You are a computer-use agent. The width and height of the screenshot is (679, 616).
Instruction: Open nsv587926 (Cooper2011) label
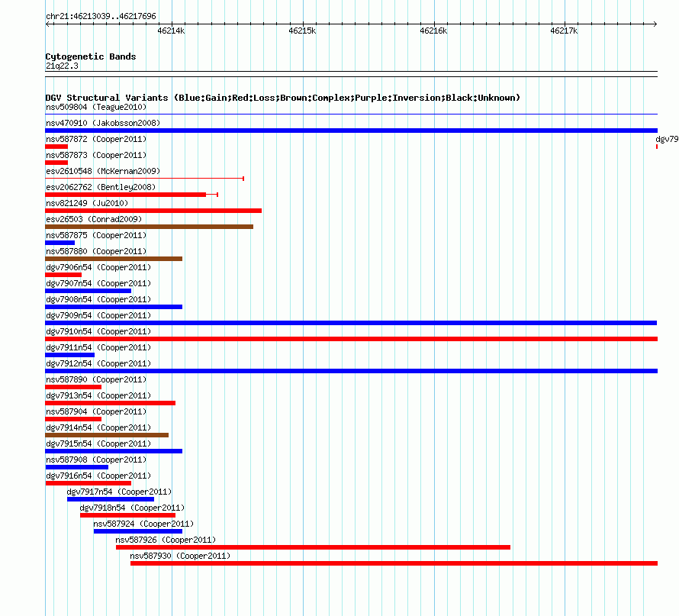click(x=166, y=540)
